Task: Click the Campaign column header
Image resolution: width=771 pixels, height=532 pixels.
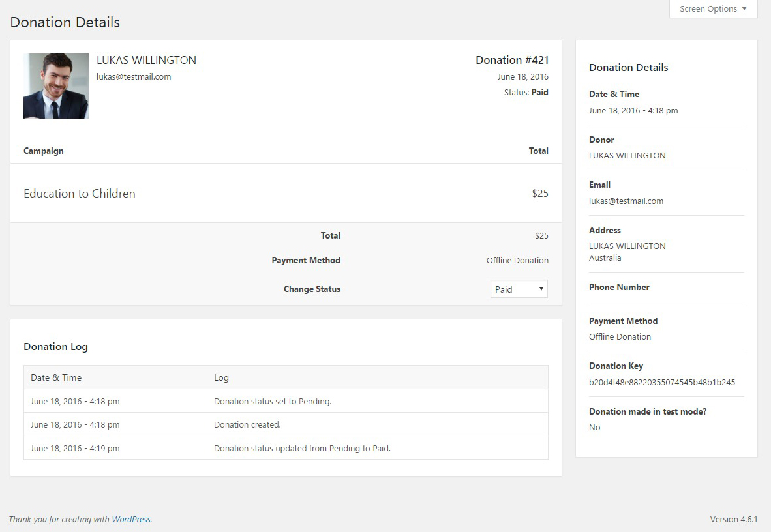Action: coord(44,151)
